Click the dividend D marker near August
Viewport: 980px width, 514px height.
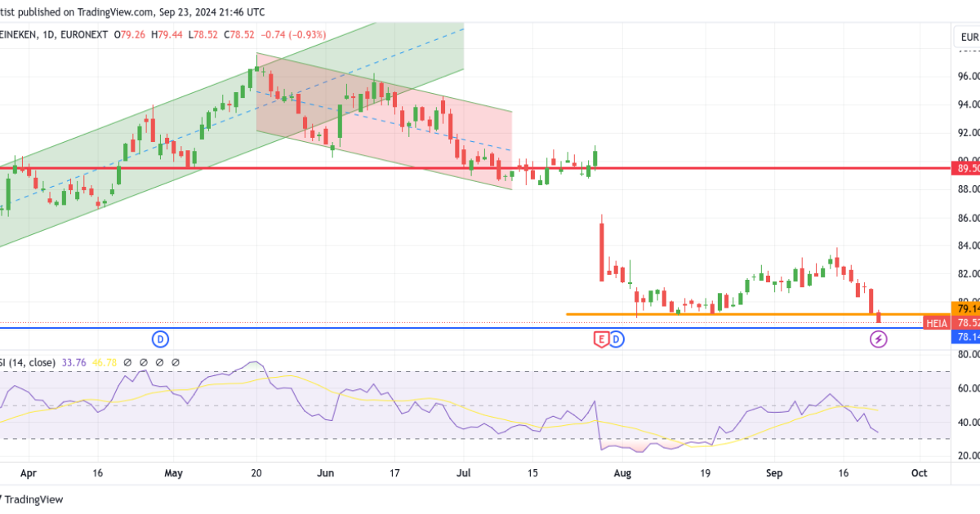click(x=617, y=339)
